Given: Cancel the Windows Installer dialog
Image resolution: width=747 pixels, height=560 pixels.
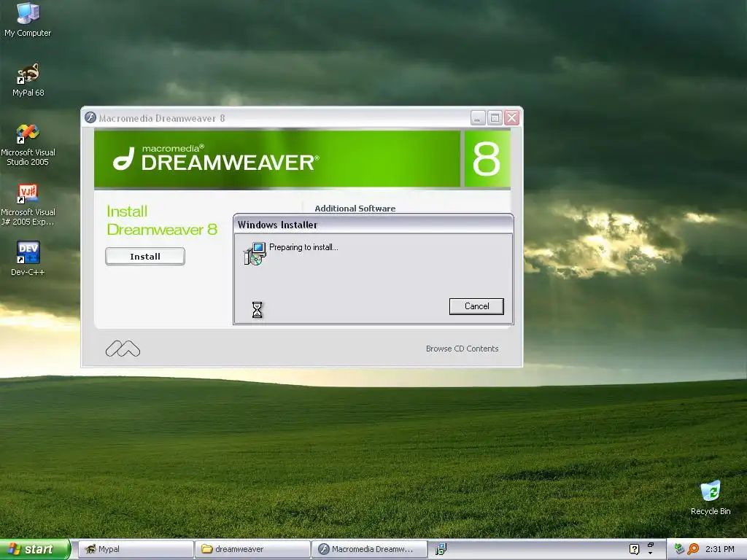Looking at the screenshot, I should point(476,306).
